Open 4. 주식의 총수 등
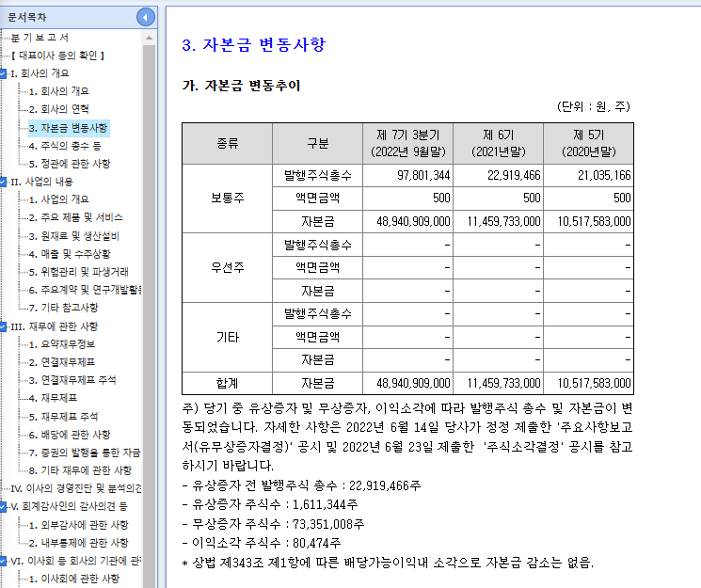The width and height of the screenshot is (701, 588). point(65,146)
